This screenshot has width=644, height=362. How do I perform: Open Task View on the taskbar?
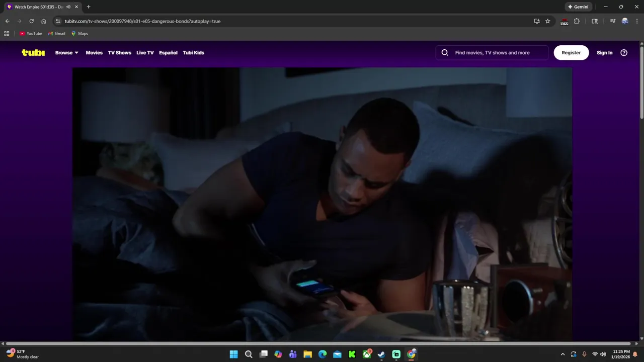263,354
